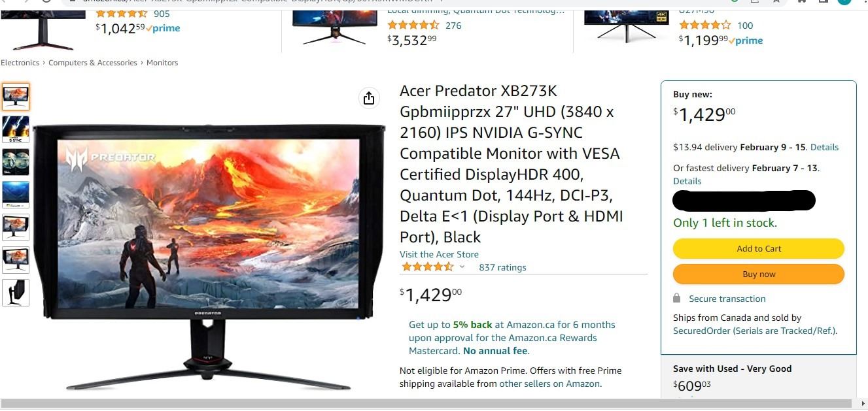This screenshot has height=411, width=868.
Task: Select the G-SYNC feature thumbnail
Action: (16, 129)
